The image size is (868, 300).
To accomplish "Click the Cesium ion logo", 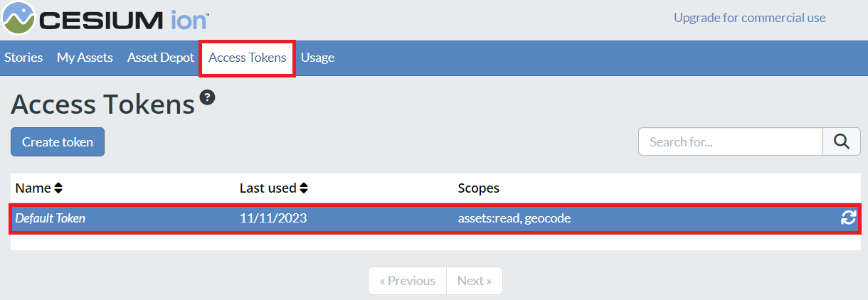I will coord(105,18).
